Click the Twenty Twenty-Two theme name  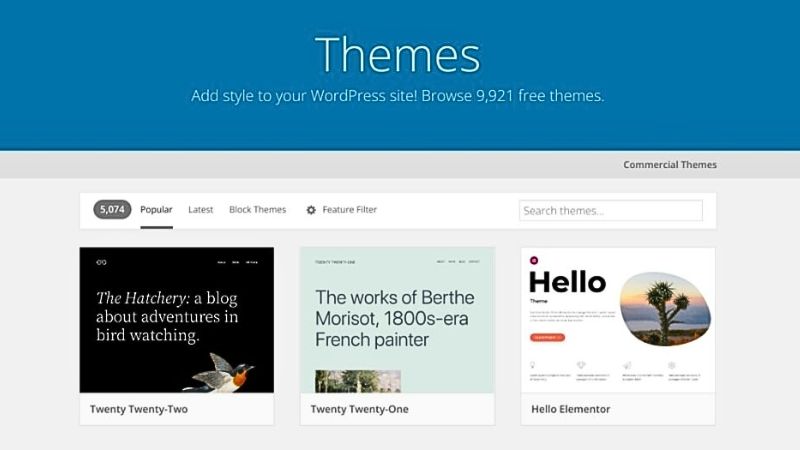click(x=139, y=409)
